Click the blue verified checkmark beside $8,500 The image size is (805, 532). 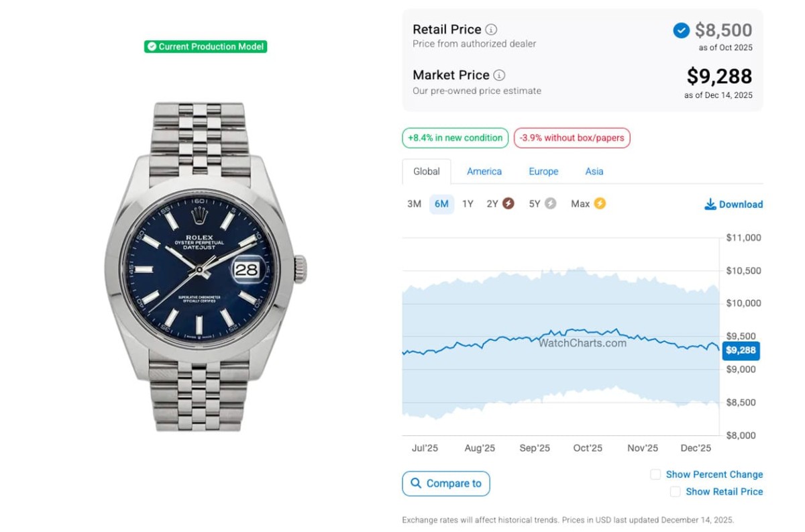pos(681,30)
